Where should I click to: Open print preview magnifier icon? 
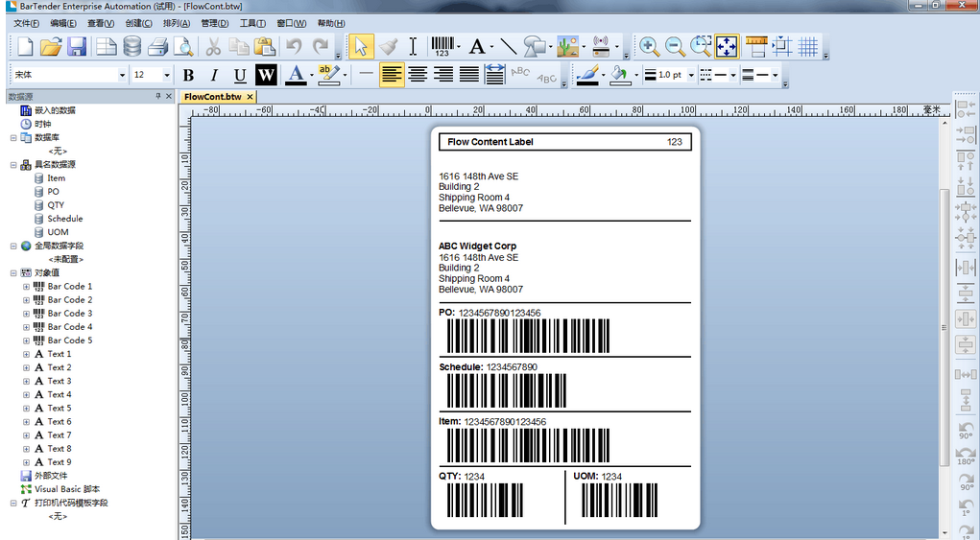pyautogui.click(x=183, y=47)
